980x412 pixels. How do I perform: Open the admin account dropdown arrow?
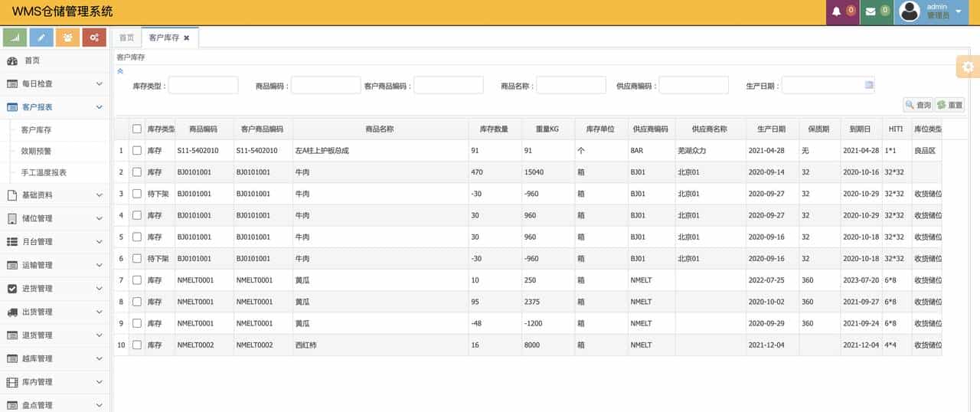point(959,11)
